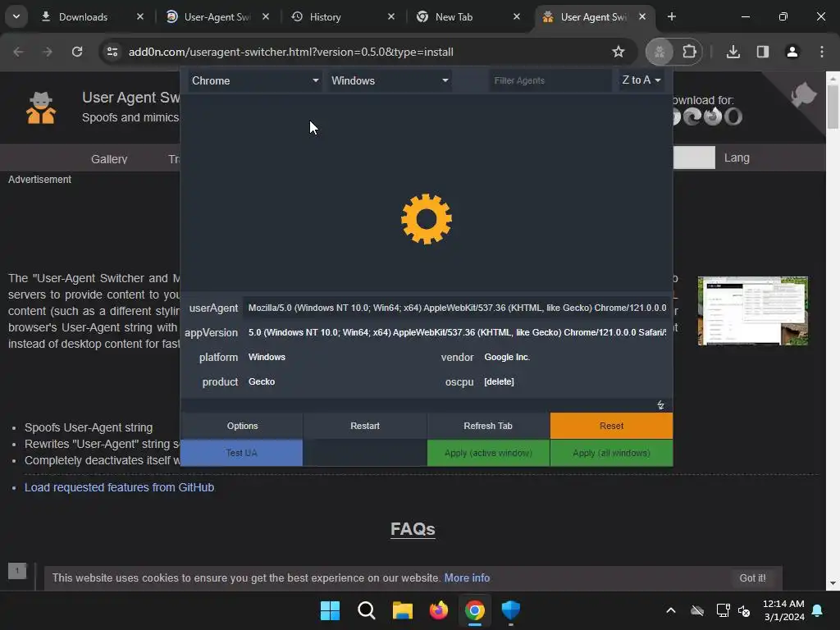Go forward with the forward arrow
Viewport: 840px width, 630px height.
48,52
